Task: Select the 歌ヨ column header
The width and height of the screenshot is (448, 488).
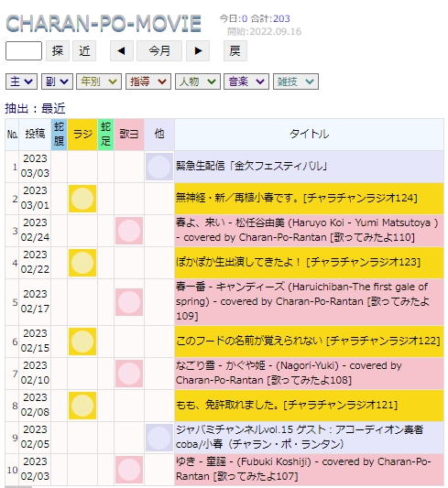Action: [129, 135]
